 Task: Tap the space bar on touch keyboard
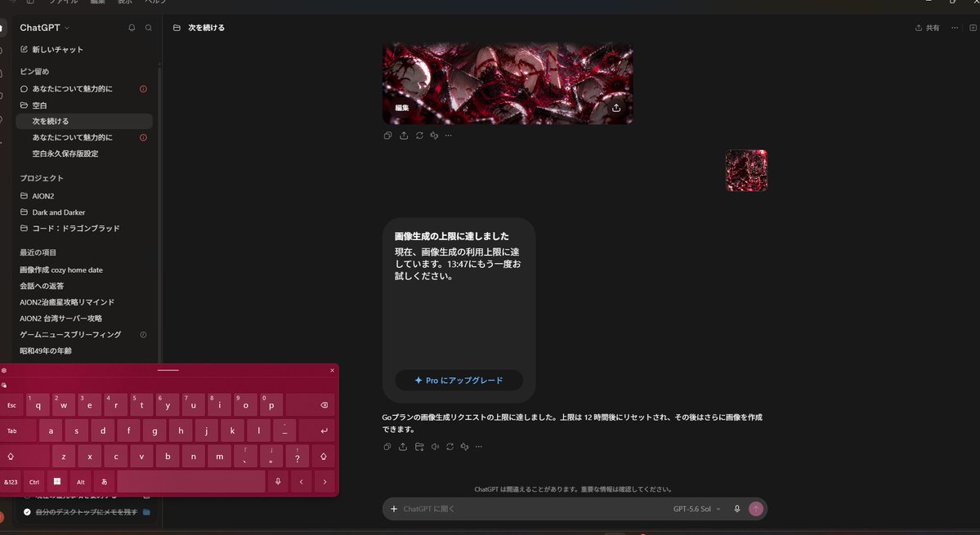191,482
